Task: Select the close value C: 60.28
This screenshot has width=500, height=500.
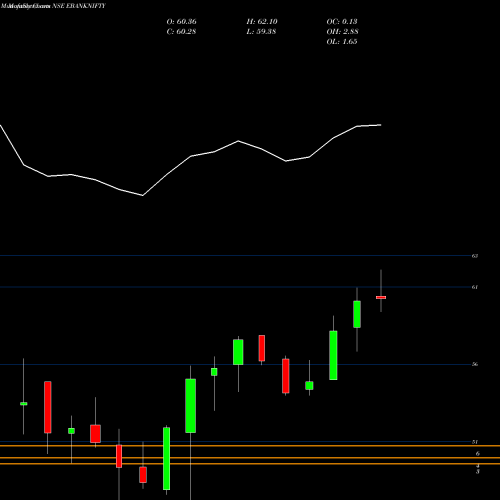Action: (x=181, y=31)
